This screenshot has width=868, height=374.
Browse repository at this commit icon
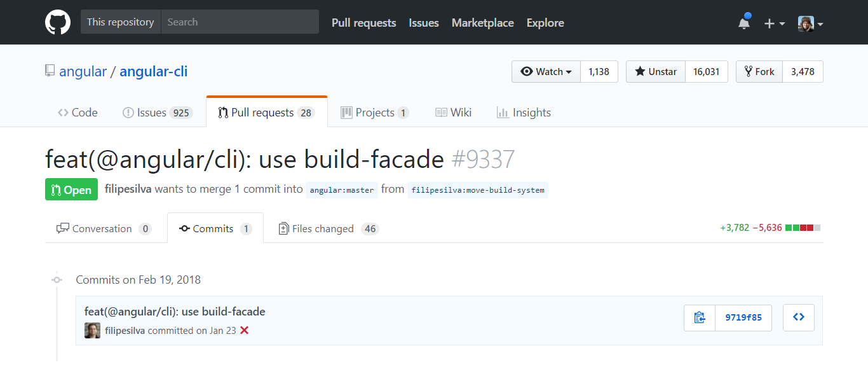[x=799, y=317]
